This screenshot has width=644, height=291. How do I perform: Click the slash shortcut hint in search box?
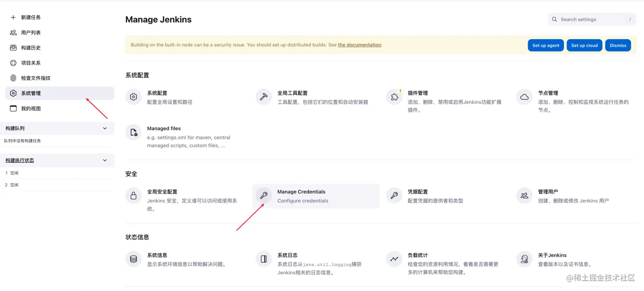point(630,19)
